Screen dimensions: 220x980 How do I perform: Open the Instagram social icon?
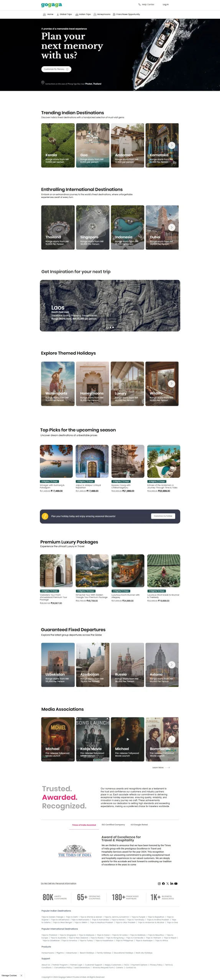159,884
